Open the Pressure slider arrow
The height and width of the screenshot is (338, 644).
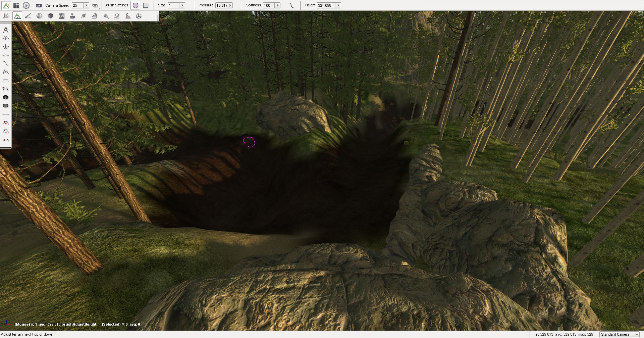[230, 5]
